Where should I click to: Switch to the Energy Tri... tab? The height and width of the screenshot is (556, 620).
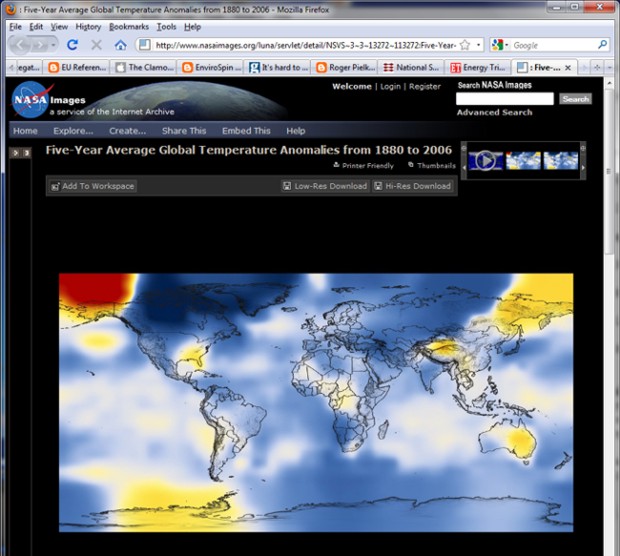478,67
